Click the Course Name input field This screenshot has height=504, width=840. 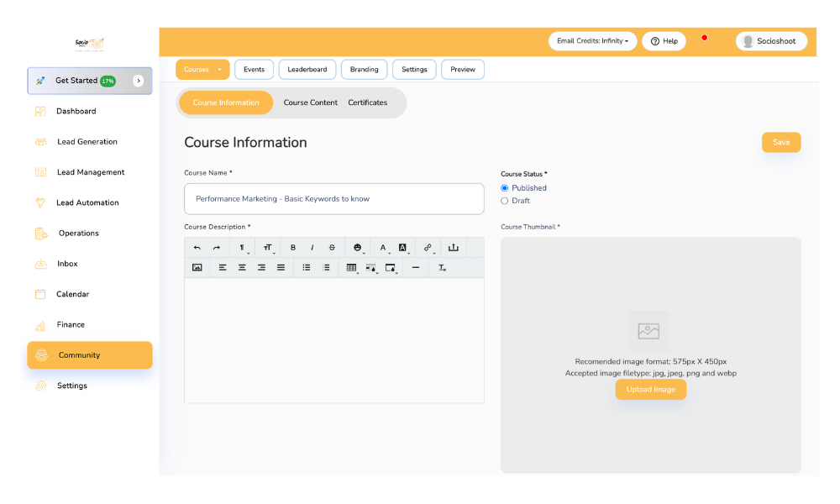334,199
